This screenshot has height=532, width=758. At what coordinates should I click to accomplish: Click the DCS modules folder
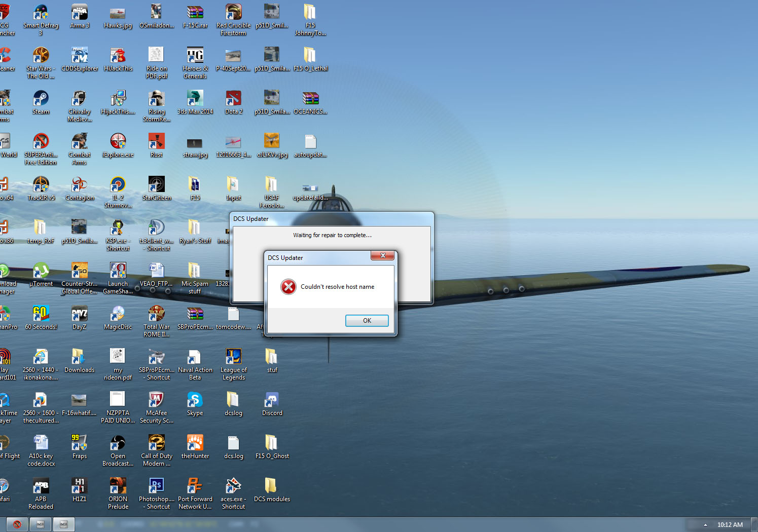click(272, 490)
